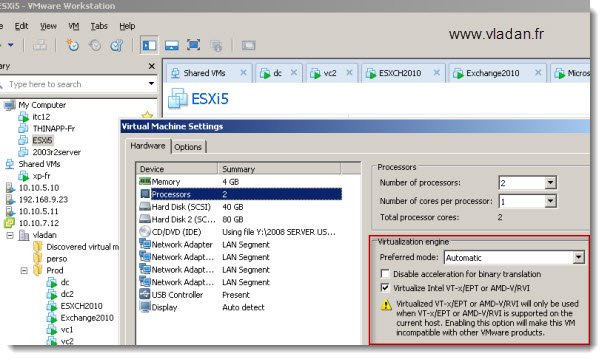
Task: Select vc1 VM under Prod
Action: pos(67,330)
